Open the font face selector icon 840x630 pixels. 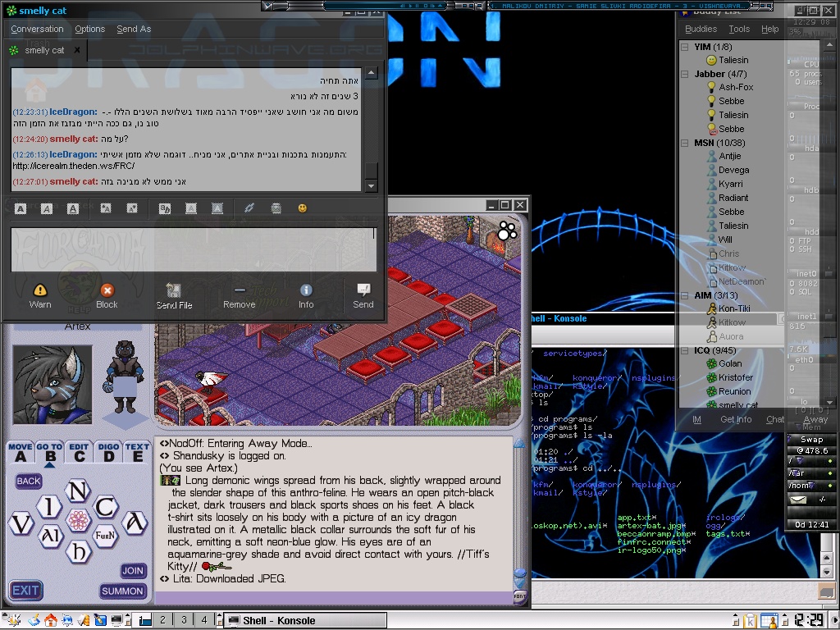pyautogui.click(x=164, y=208)
